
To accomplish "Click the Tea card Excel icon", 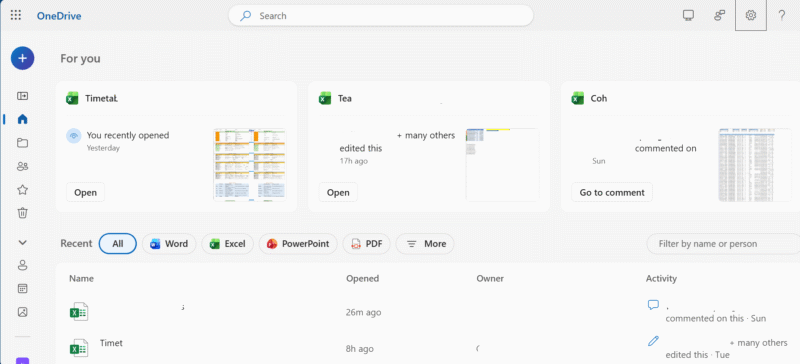I will click(x=324, y=99).
